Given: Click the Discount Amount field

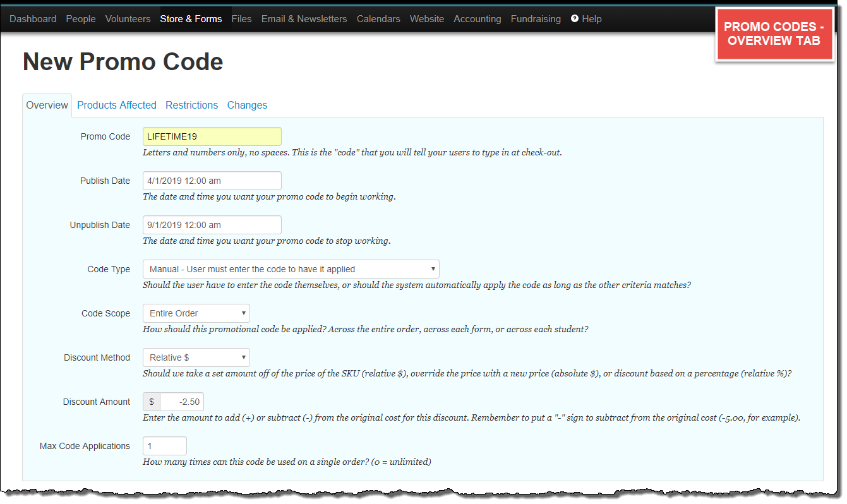Looking at the screenshot, I should pyautogui.click(x=182, y=402).
